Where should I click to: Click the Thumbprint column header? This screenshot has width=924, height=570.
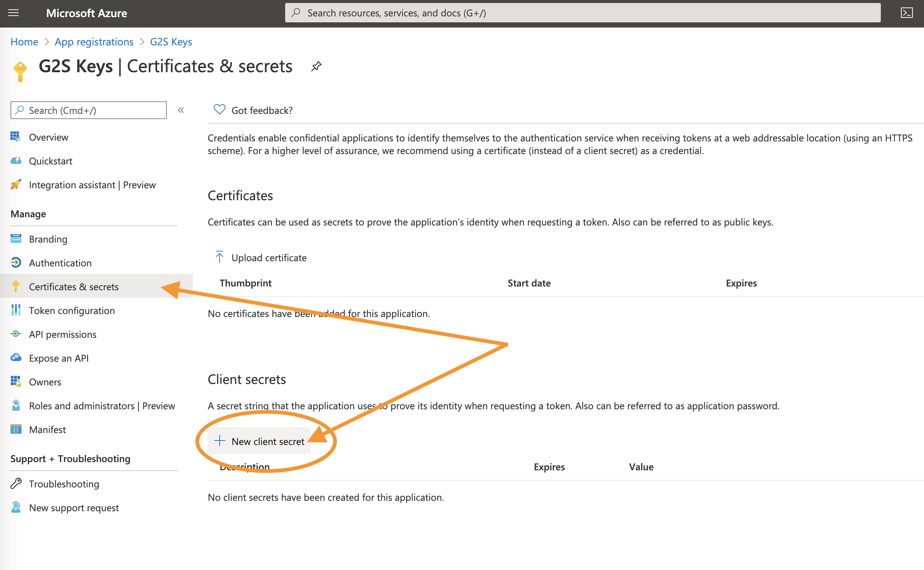(246, 283)
